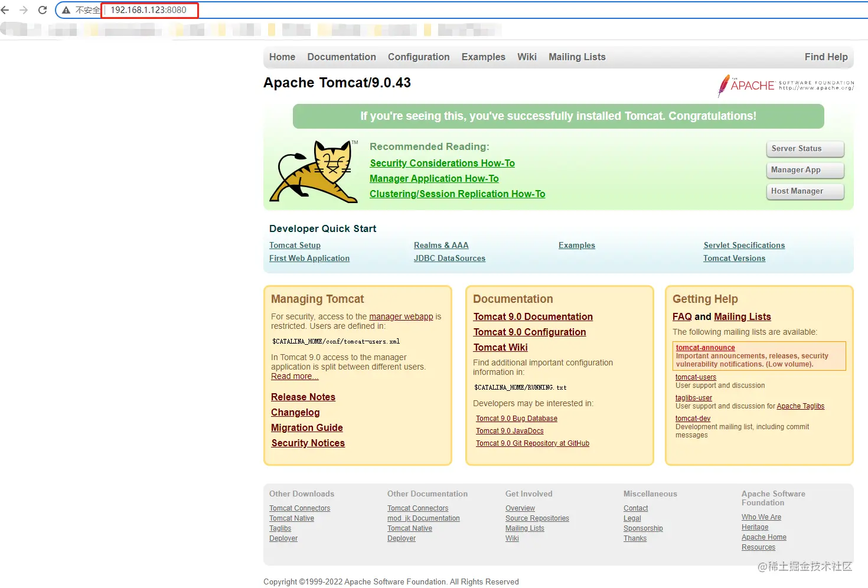The image size is (868, 588).
Task: Open Migration Guide link
Action: pyautogui.click(x=306, y=427)
